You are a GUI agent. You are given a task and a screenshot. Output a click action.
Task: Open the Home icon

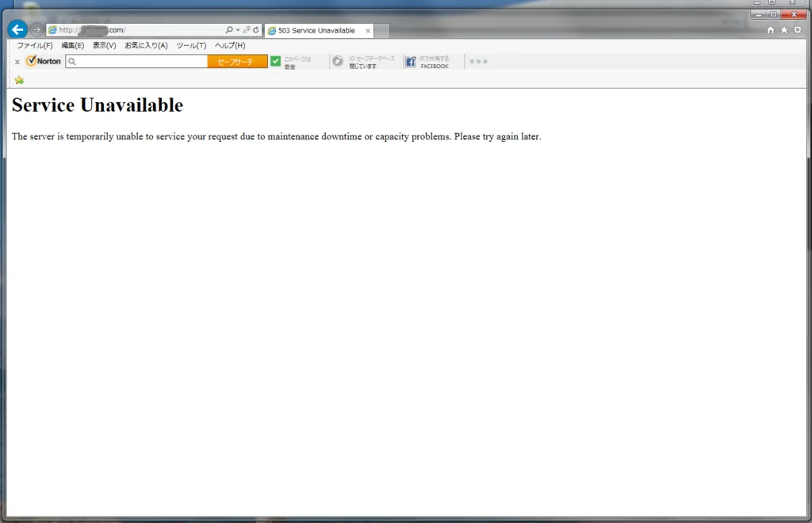[x=771, y=30]
